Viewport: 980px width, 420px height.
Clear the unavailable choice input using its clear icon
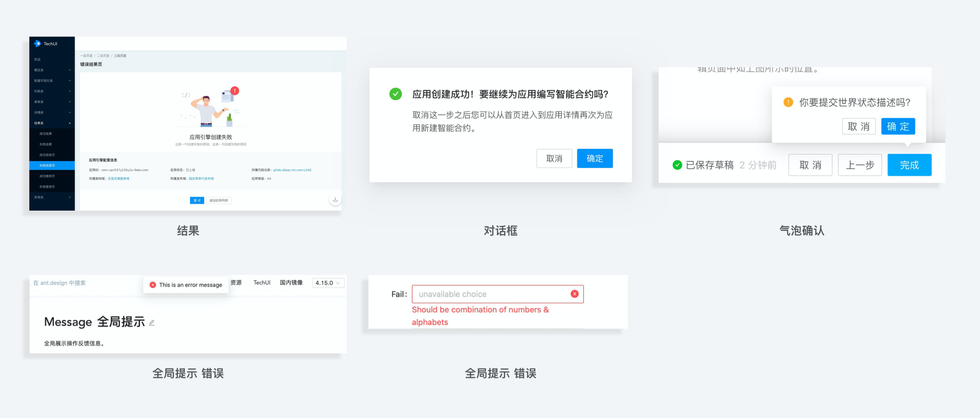point(575,294)
